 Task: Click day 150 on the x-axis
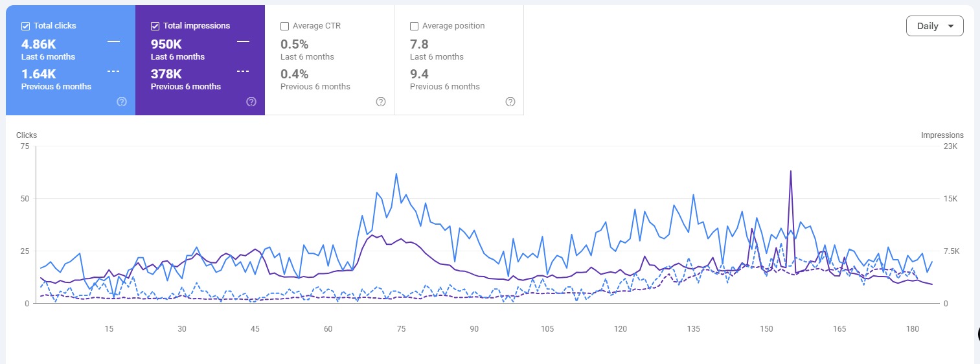pos(766,329)
